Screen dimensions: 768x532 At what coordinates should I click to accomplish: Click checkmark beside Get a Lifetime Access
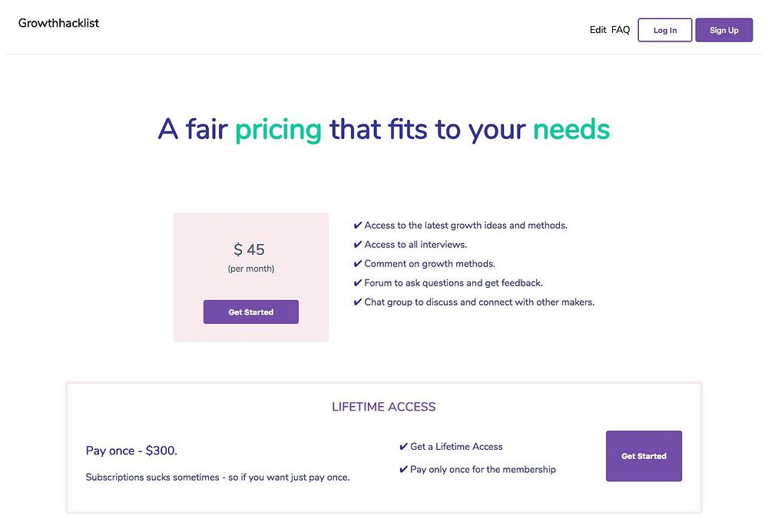tap(404, 447)
